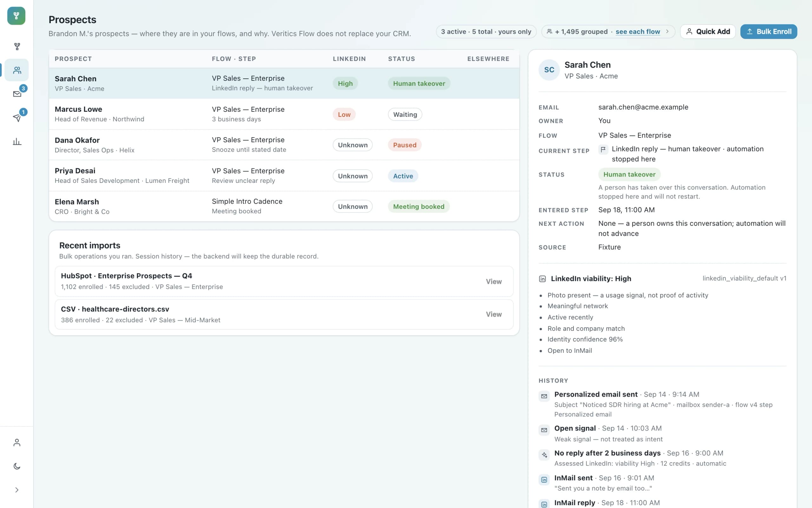Click the Paused status badge
Screen dimensions: 812x508
pos(404,145)
